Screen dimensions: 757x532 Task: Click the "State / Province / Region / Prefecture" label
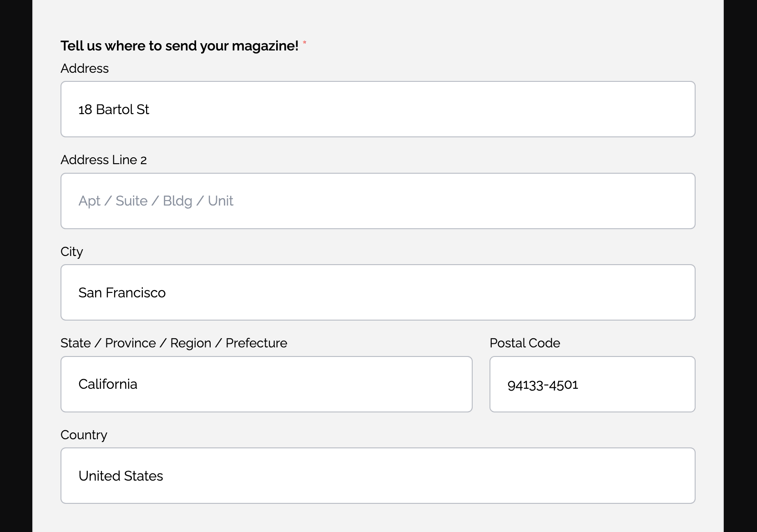pyautogui.click(x=174, y=343)
